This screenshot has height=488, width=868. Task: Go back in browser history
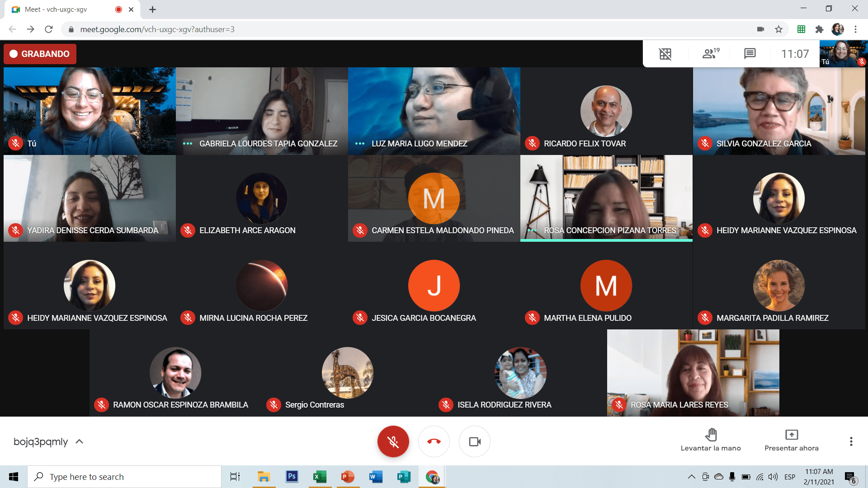pos(12,29)
